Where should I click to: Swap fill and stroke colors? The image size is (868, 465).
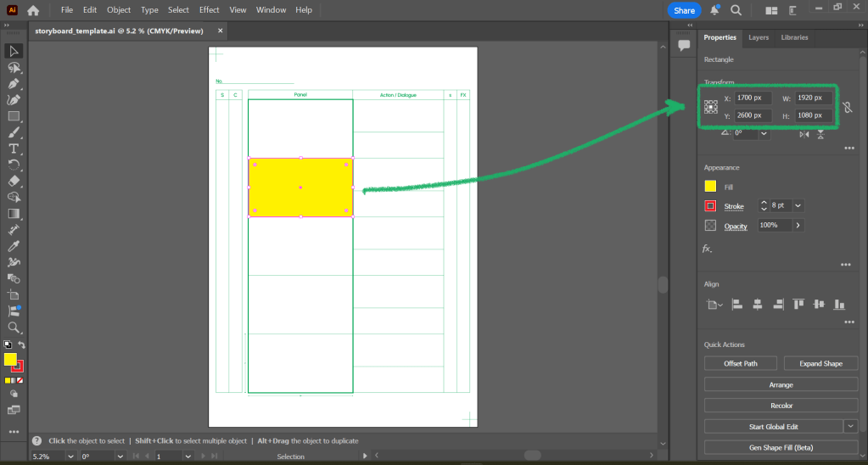point(21,345)
